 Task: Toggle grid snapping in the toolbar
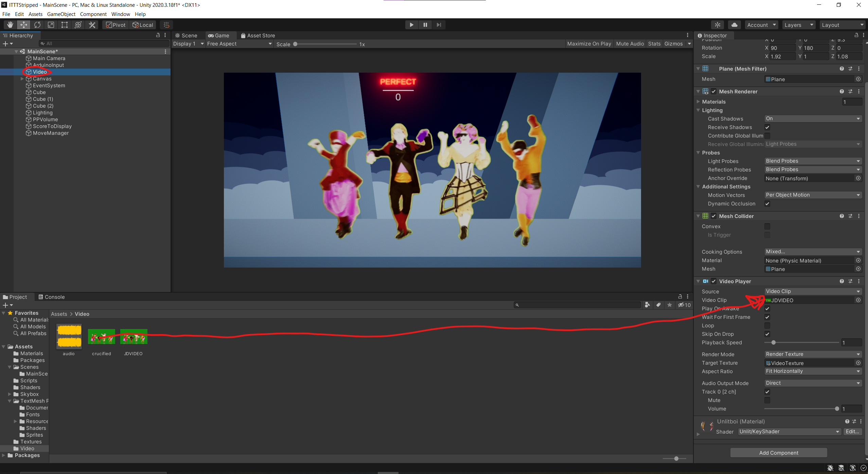click(x=166, y=24)
